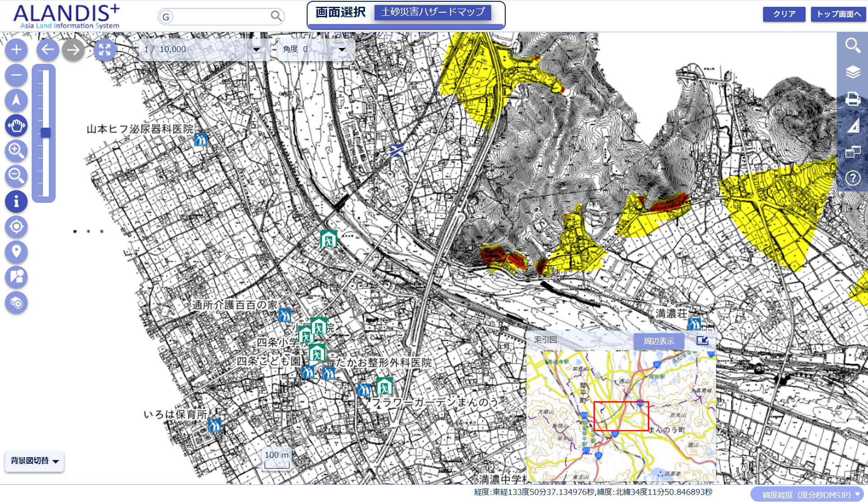The height and width of the screenshot is (503, 868).
Task: Click the zoom level slider handle
Action: click(46, 133)
